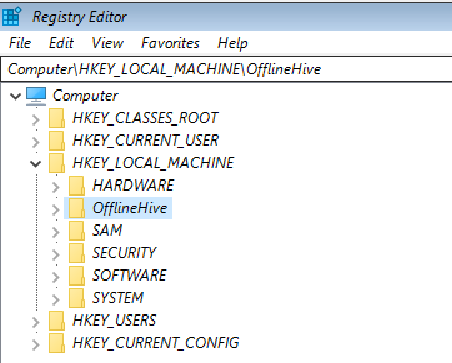Expand the SAM subkey
This screenshot has width=452, height=363.
point(56,232)
